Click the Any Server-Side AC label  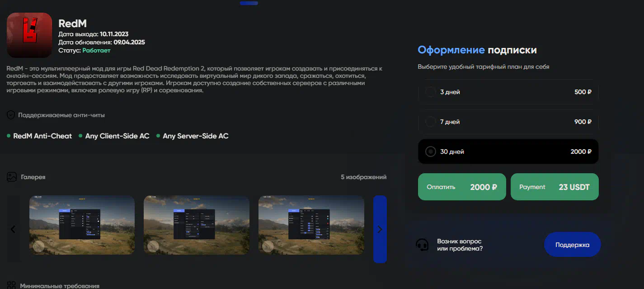point(196,136)
